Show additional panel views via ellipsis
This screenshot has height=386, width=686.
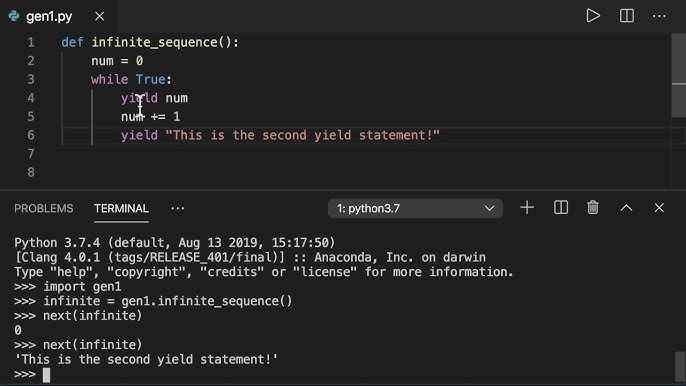[177, 208]
